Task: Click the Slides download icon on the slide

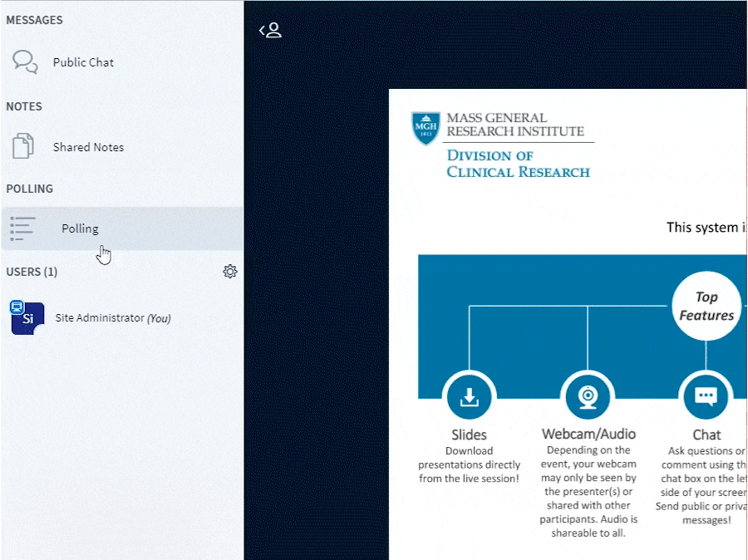Action: pyautogui.click(x=469, y=398)
